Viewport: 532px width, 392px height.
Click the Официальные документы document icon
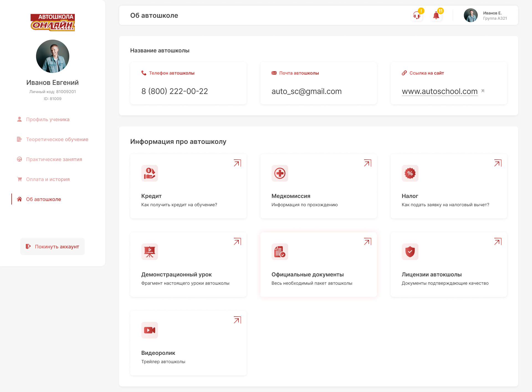pyautogui.click(x=280, y=252)
